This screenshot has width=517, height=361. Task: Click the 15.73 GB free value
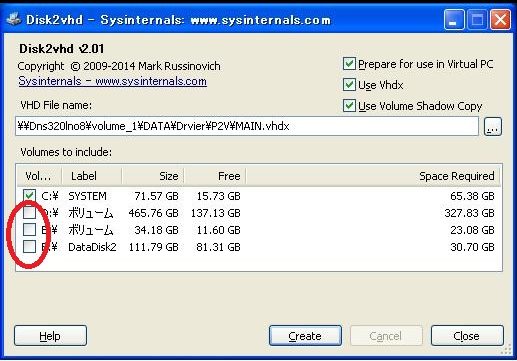click(219, 196)
